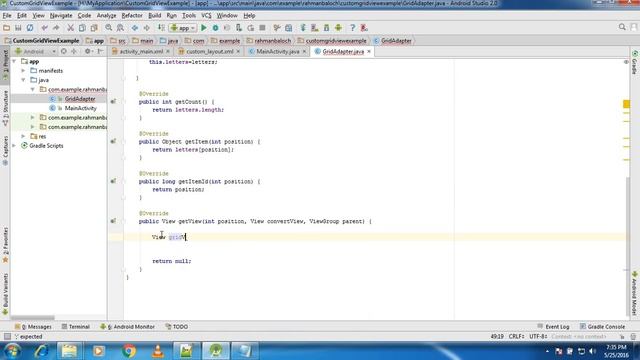640x360 pixels.
Task: Open the Messages tool window
Action: [33, 327]
